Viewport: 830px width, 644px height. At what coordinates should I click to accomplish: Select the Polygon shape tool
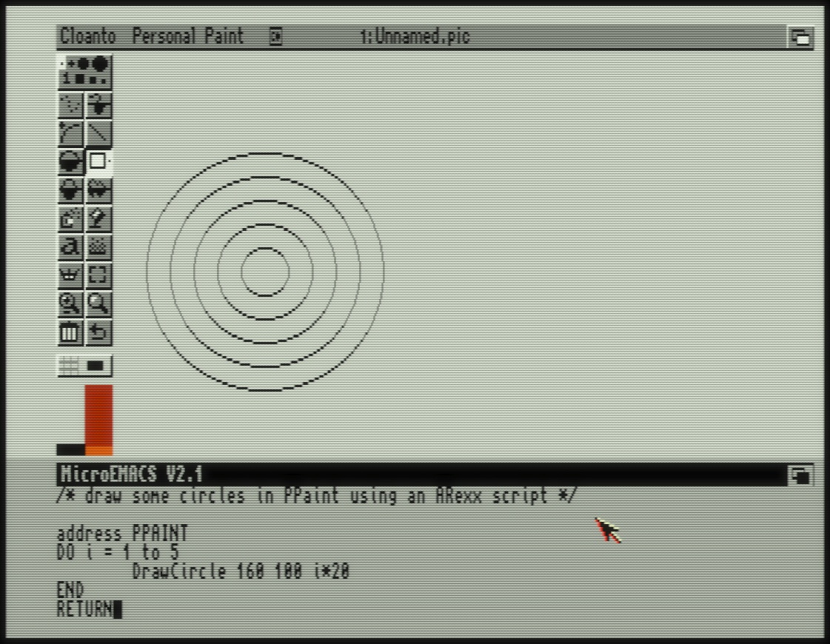[98, 190]
